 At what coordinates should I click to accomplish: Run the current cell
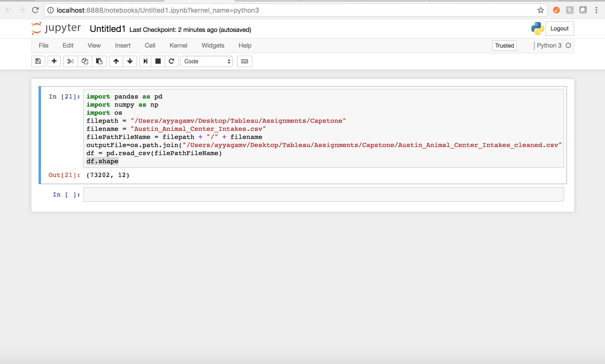click(x=145, y=61)
